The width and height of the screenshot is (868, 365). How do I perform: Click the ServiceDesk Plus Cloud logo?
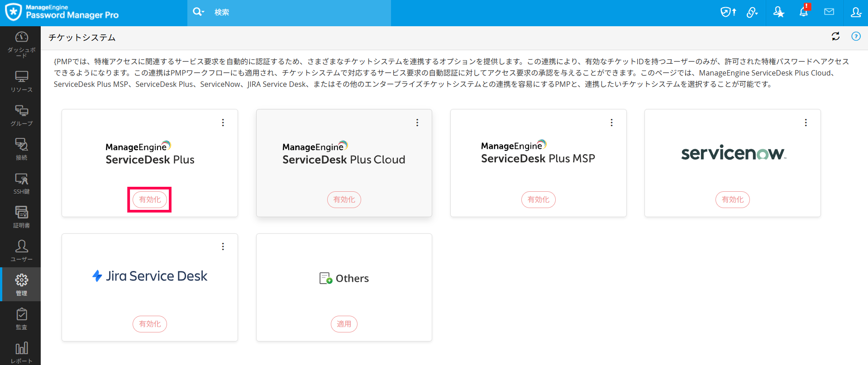click(x=344, y=153)
